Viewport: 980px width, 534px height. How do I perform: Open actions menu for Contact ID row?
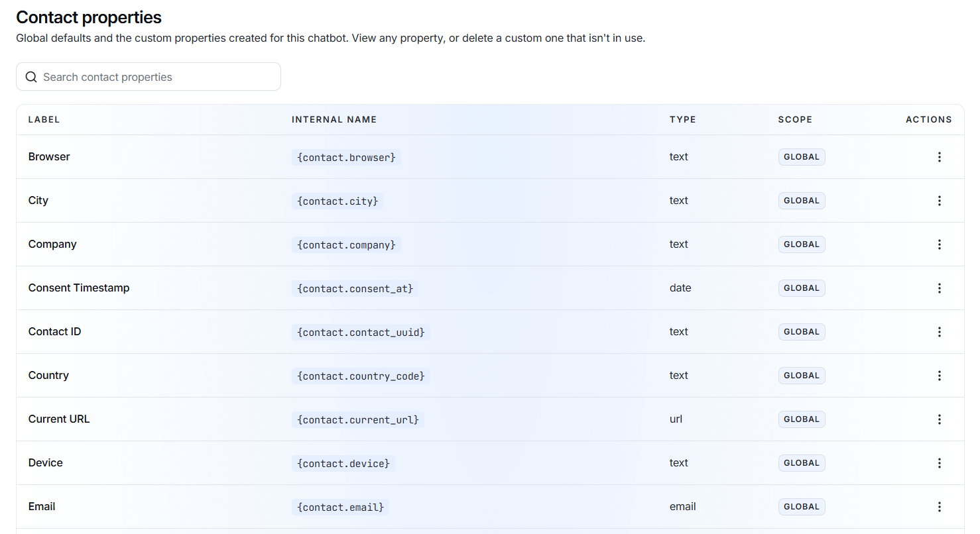coord(939,332)
